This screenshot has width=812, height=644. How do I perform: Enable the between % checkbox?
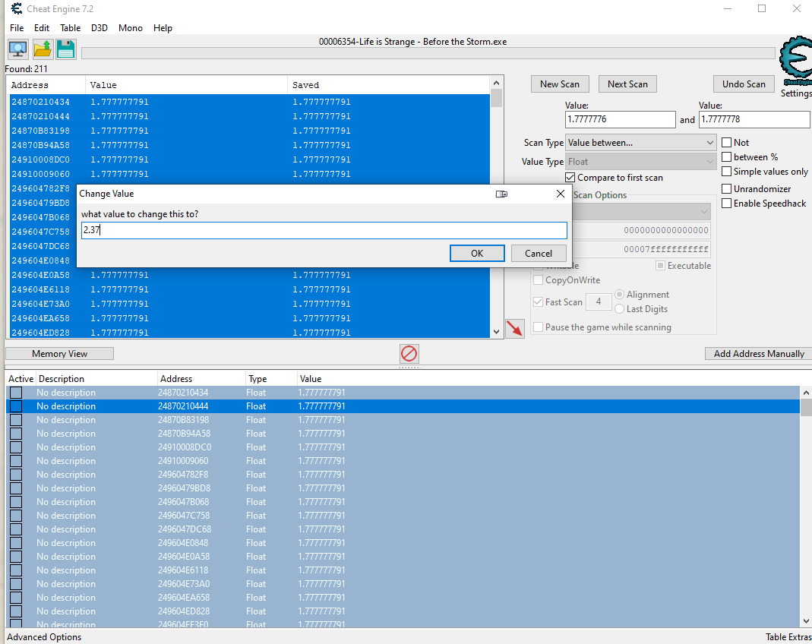tap(727, 157)
